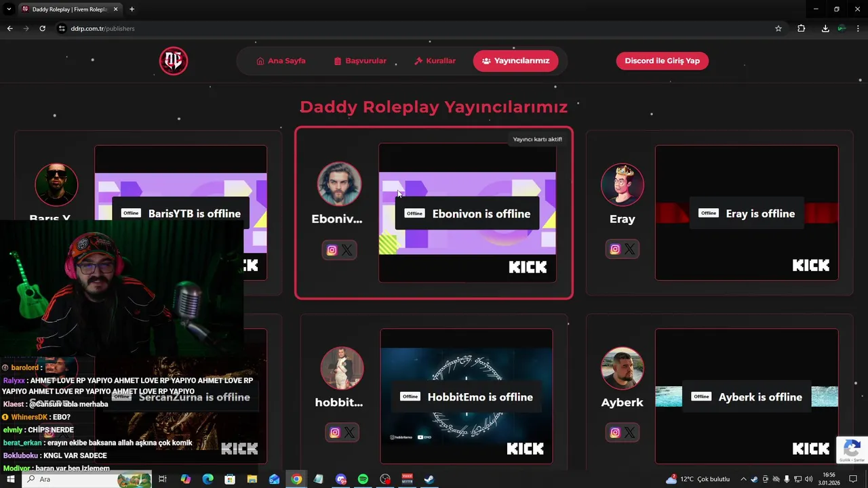Open Spotify from the taskbar
The height and width of the screenshot is (488, 868).
[x=363, y=479]
